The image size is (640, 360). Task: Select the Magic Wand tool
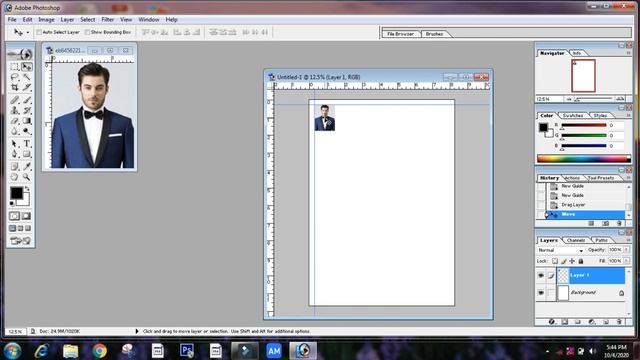tap(27, 77)
